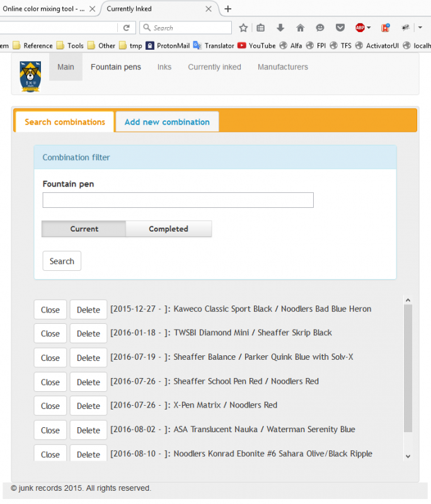
Task: Click the Adblock Plus icon
Action: pyautogui.click(x=360, y=28)
